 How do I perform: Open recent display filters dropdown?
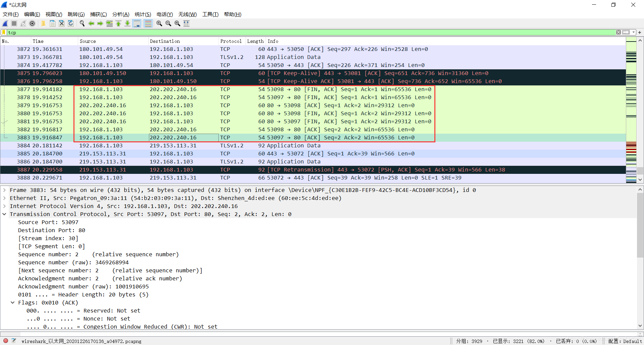pos(634,32)
